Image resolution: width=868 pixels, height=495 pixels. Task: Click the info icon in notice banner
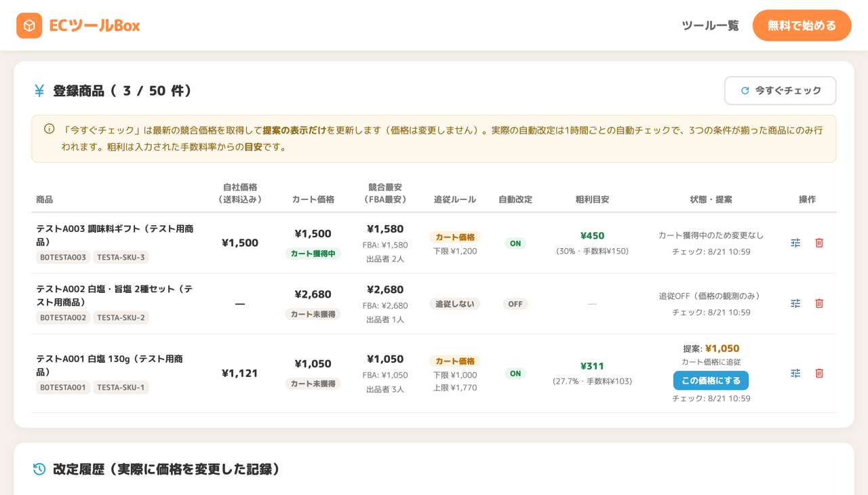click(x=50, y=129)
